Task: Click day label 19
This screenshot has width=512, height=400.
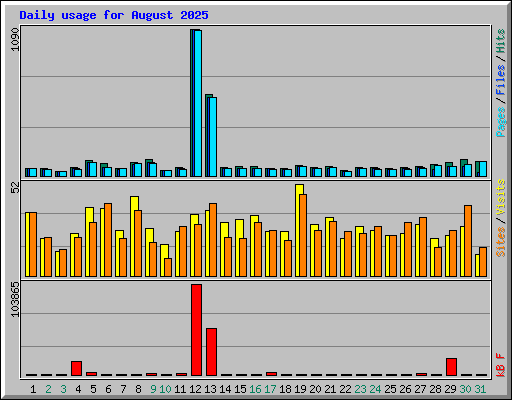Action: [300, 389]
